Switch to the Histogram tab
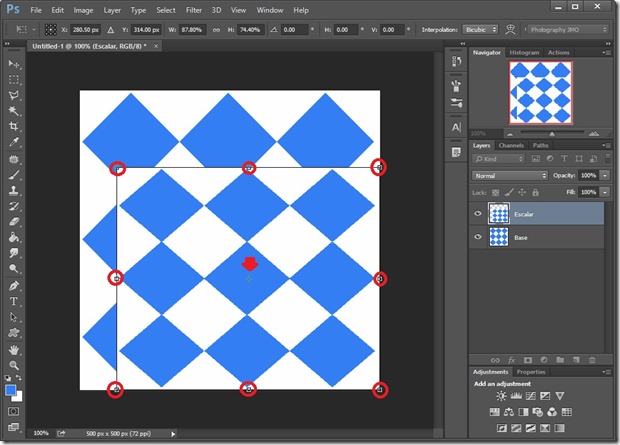Image resolution: width=620 pixels, height=445 pixels. (524, 53)
